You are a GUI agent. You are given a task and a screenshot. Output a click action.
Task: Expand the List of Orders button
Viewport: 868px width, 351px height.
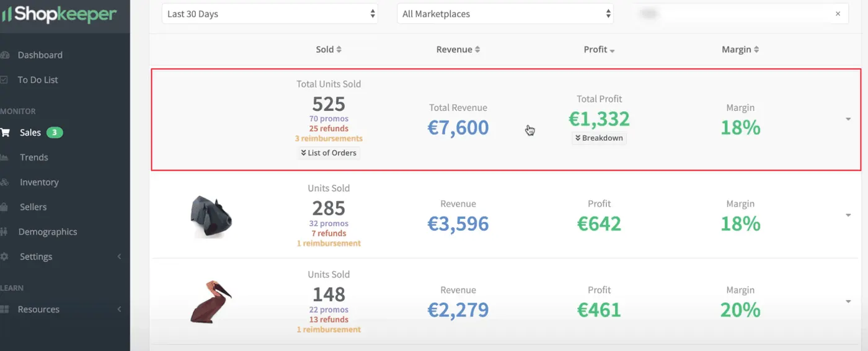[329, 153]
